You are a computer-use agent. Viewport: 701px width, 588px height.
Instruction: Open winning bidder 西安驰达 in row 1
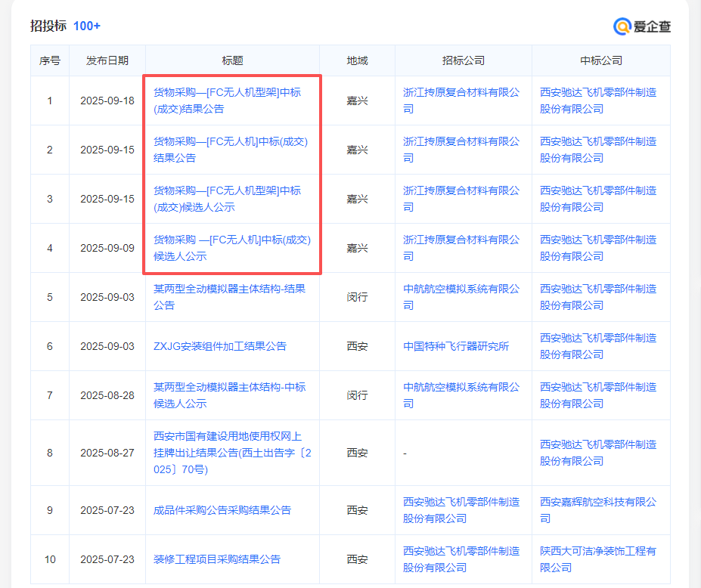pos(598,101)
